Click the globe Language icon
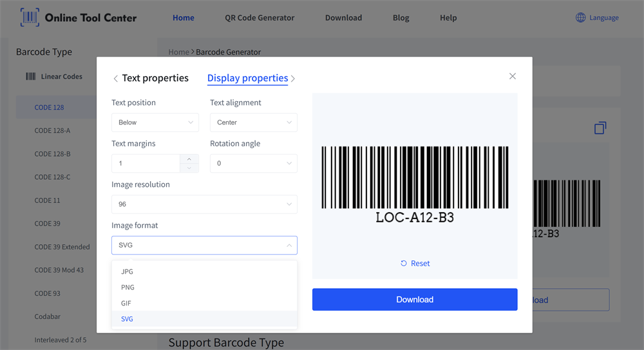 pyautogui.click(x=580, y=17)
